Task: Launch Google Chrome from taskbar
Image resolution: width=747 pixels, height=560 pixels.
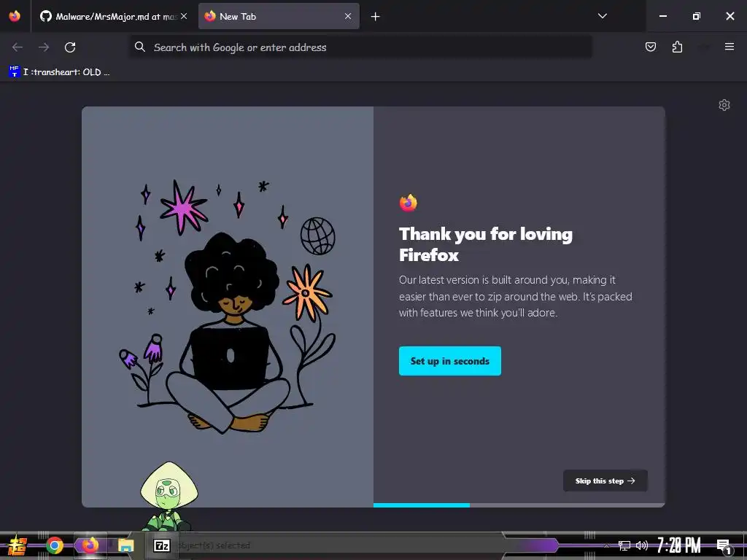Action: click(x=54, y=545)
